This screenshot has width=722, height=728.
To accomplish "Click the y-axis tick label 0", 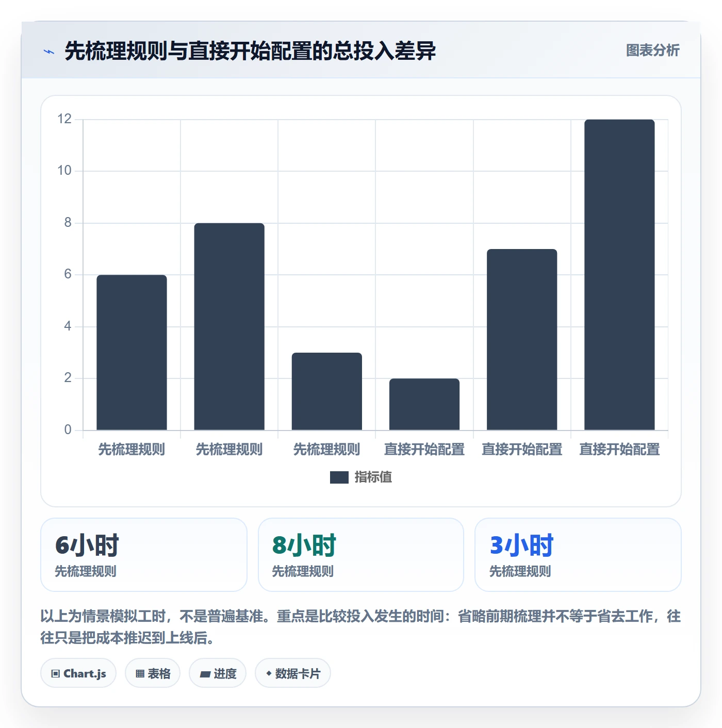I will point(68,430).
